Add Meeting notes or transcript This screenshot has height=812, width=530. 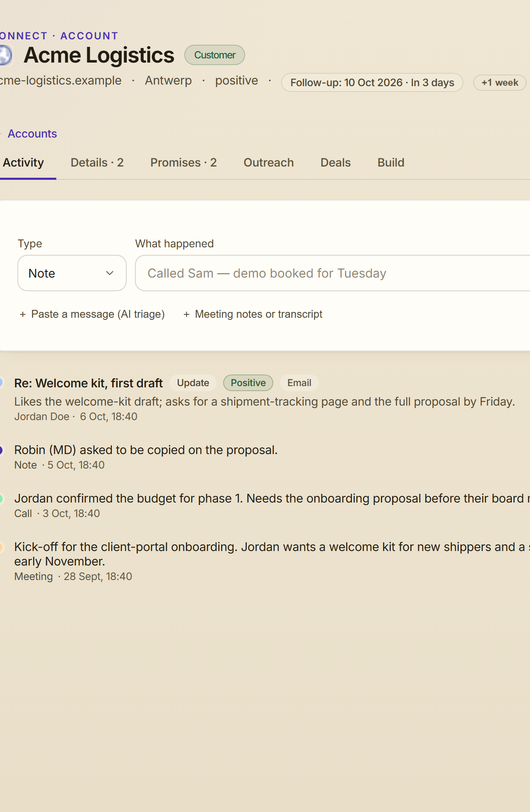point(253,314)
